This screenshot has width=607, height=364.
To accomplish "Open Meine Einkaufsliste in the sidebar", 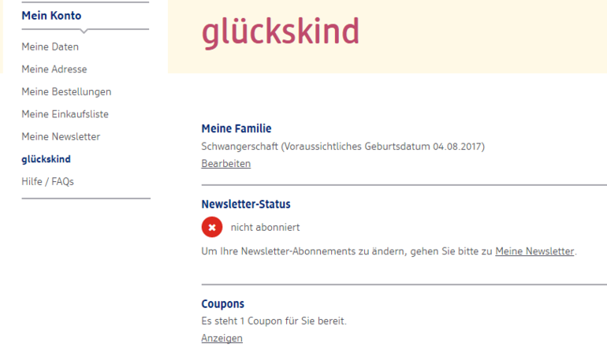I will 65,114.
